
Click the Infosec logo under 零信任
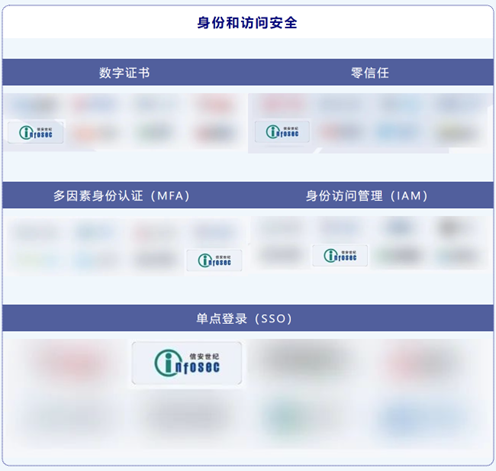tap(282, 131)
